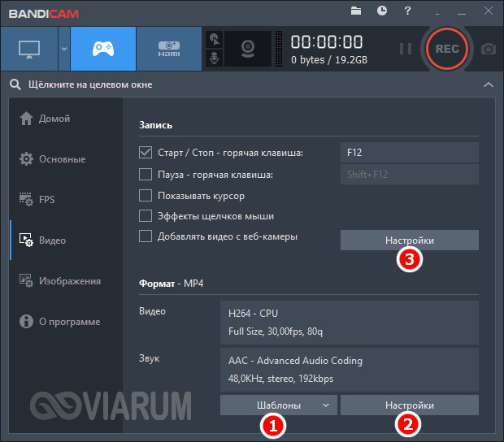504x442 pixels.
Task: Open scheduled recording clock icon
Action: [382, 11]
